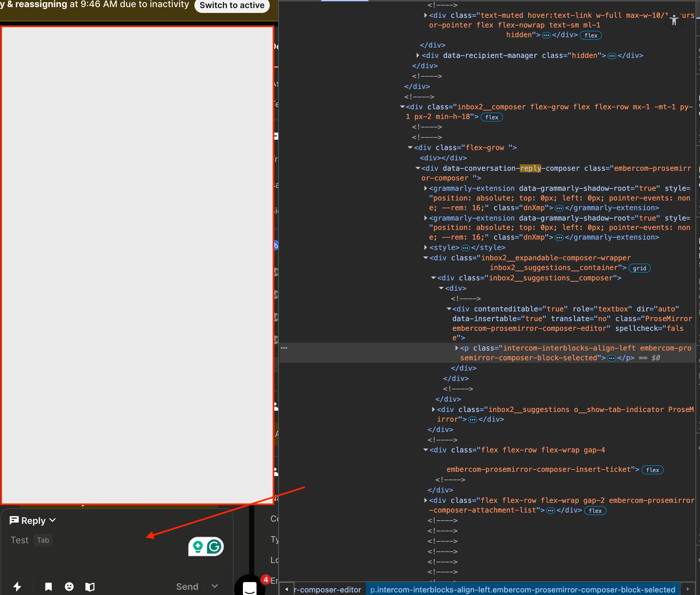Viewport: 700px width, 595px height.
Task: Select the p.intercom-interblocks-align-left breadcrumb
Action: (x=522, y=590)
